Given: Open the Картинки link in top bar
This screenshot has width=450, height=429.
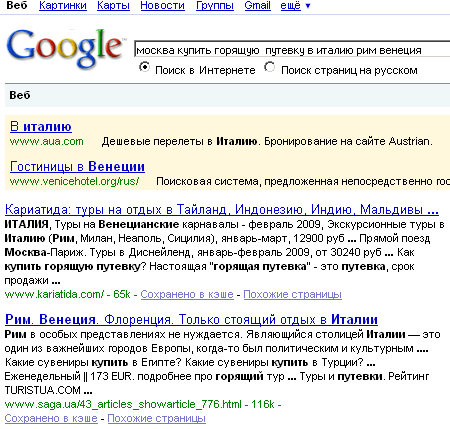Looking at the screenshot, I should click(x=63, y=6).
